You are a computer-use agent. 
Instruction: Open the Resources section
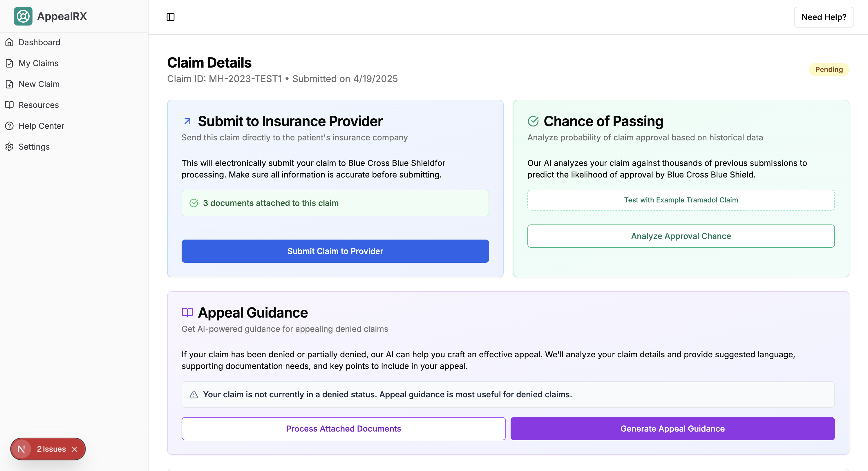39,105
